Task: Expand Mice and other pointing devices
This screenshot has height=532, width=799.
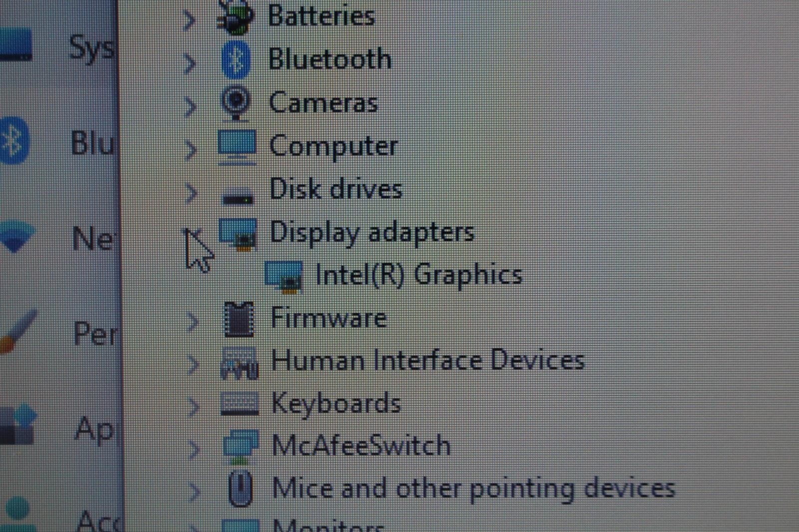Action: pos(194,492)
